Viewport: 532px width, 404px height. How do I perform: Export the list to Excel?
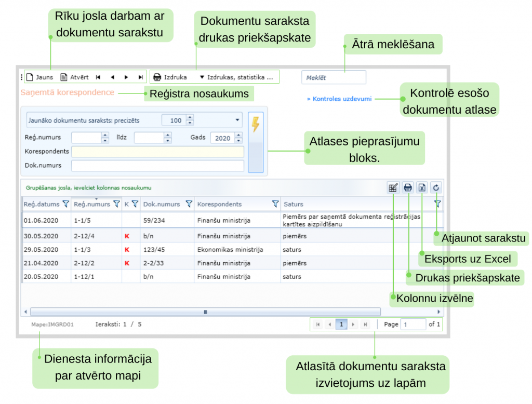point(422,188)
